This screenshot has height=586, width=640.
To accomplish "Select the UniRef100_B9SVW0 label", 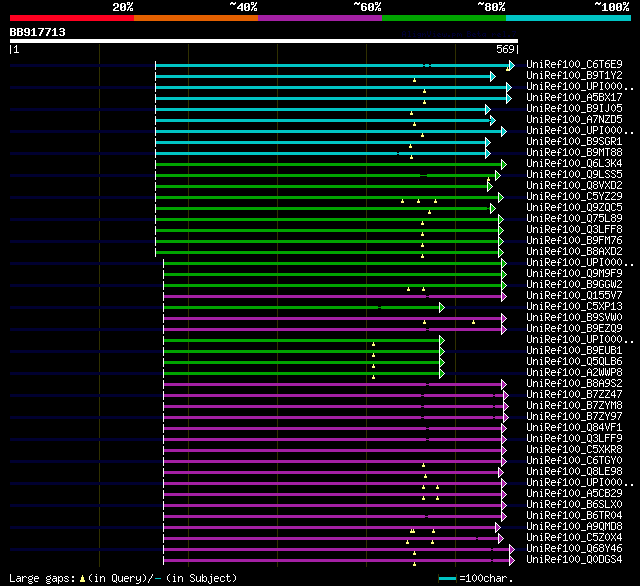I will pos(574,317).
